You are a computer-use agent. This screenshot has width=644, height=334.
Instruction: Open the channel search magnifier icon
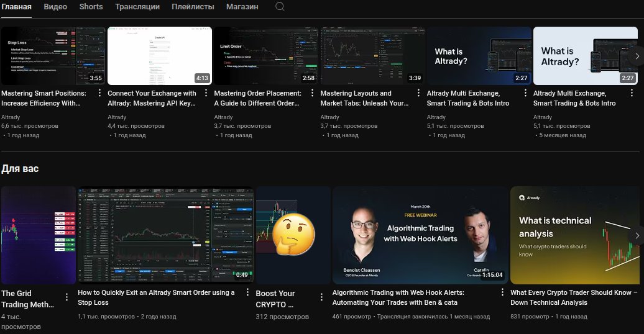[280, 7]
